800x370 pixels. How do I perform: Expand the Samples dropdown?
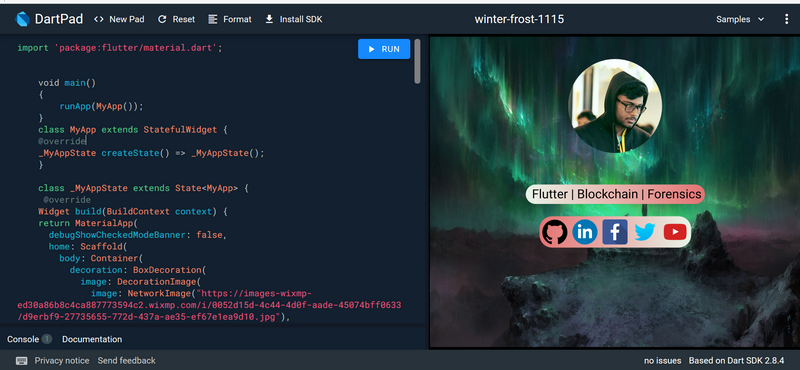[x=740, y=19]
